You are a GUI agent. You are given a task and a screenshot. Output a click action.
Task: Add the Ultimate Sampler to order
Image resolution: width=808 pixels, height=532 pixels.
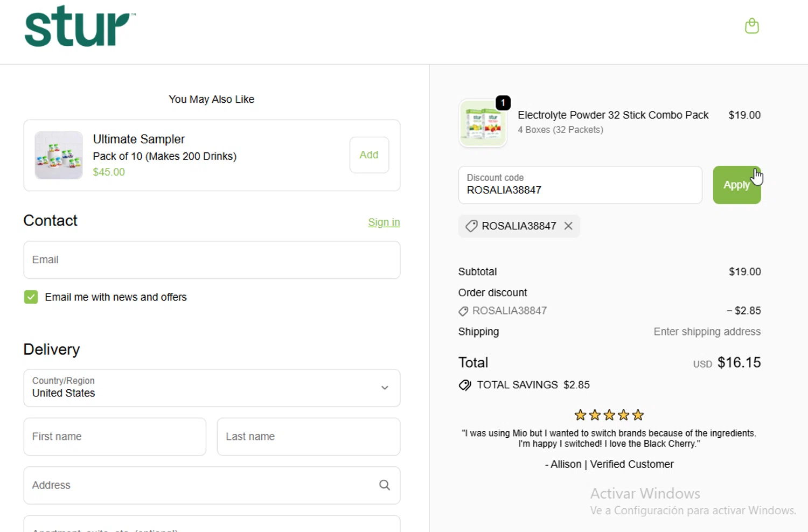click(369, 155)
